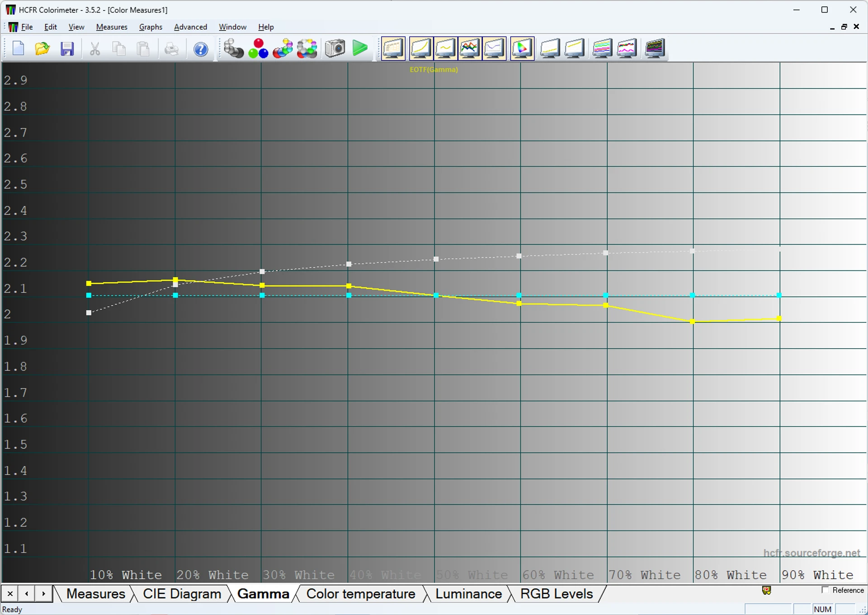Click the Copy icon in the toolbar

tap(119, 48)
